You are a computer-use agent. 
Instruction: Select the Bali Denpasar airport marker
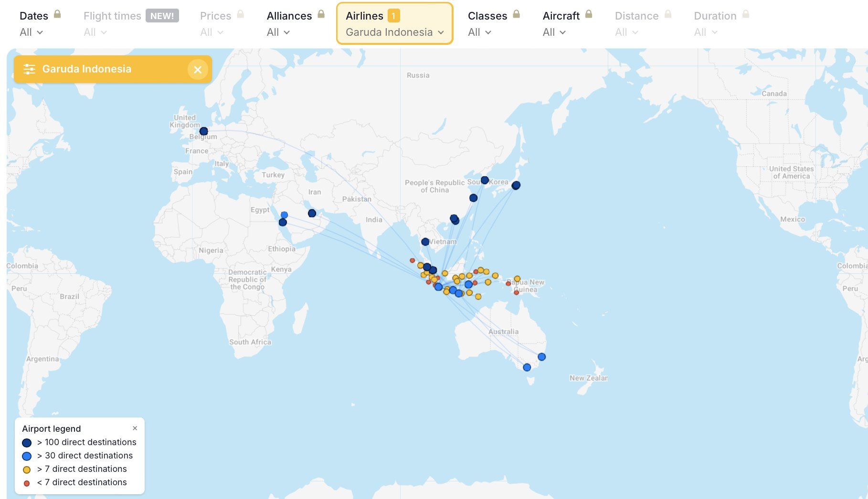(x=459, y=293)
